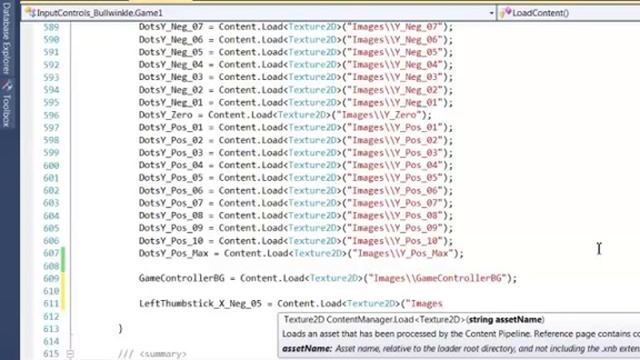The width and height of the screenshot is (640, 360).
Task: Click the DotsY_Pos_08 variable
Action: pos(171,216)
